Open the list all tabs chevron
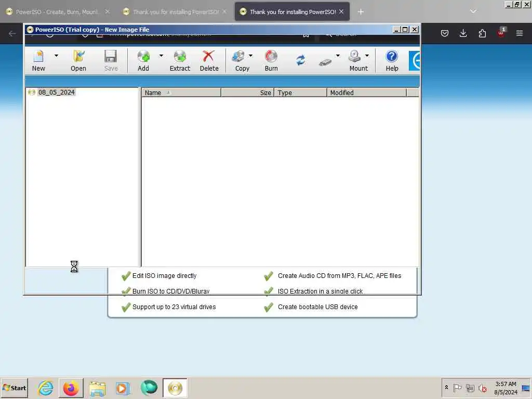The height and width of the screenshot is (399, 532). [473, 11]
